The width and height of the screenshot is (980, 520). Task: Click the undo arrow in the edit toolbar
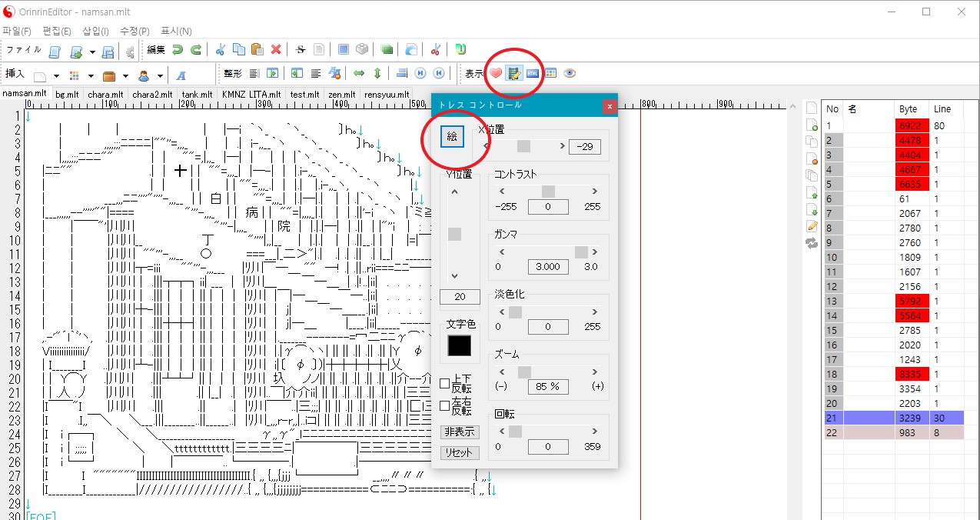[178, 50]
